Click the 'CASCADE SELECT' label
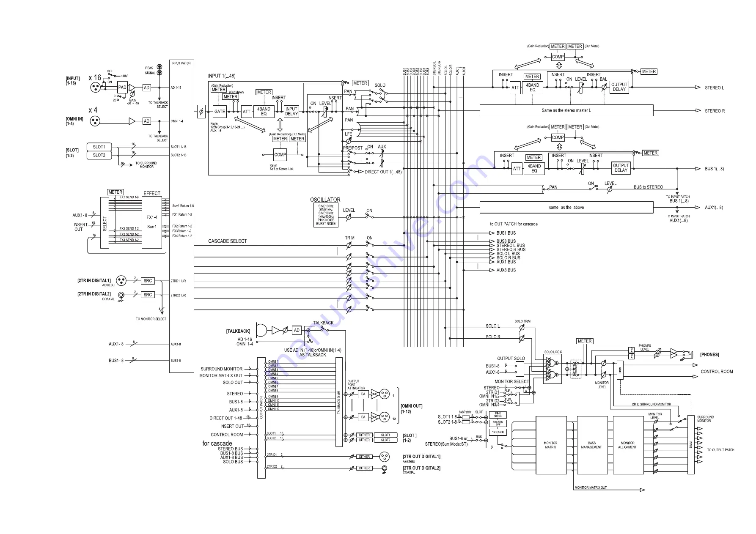 click(x=228, y=241)
